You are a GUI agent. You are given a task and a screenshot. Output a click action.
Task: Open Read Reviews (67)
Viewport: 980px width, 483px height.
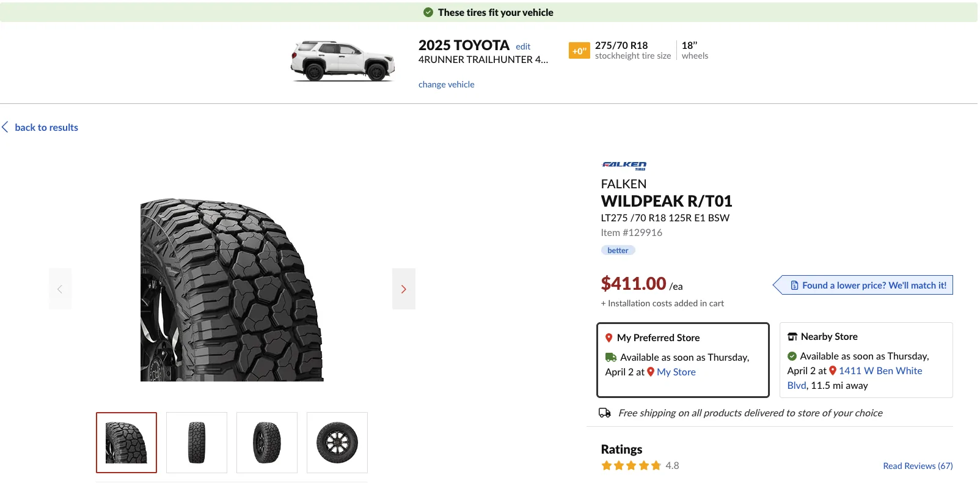[x=917, y=465]
